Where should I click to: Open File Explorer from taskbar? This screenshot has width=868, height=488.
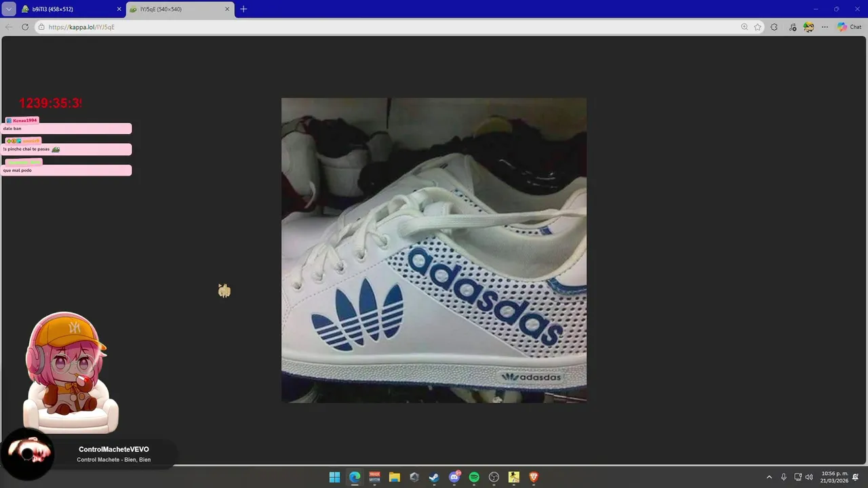point(395,477)
